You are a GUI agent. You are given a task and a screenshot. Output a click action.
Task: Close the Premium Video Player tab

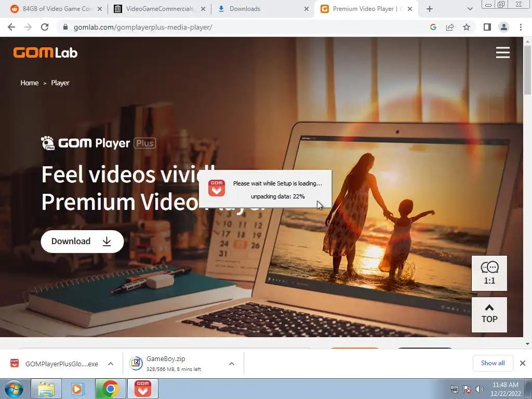click(410, 9)
